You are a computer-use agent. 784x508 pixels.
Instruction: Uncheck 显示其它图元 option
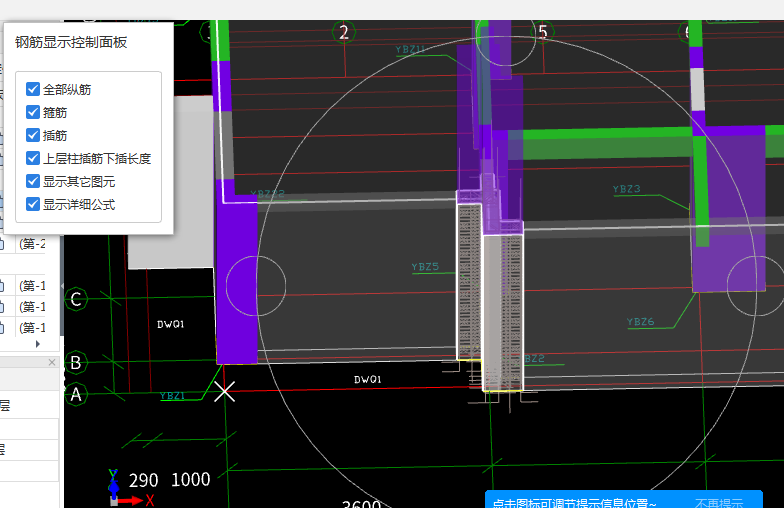click(33, 181)
